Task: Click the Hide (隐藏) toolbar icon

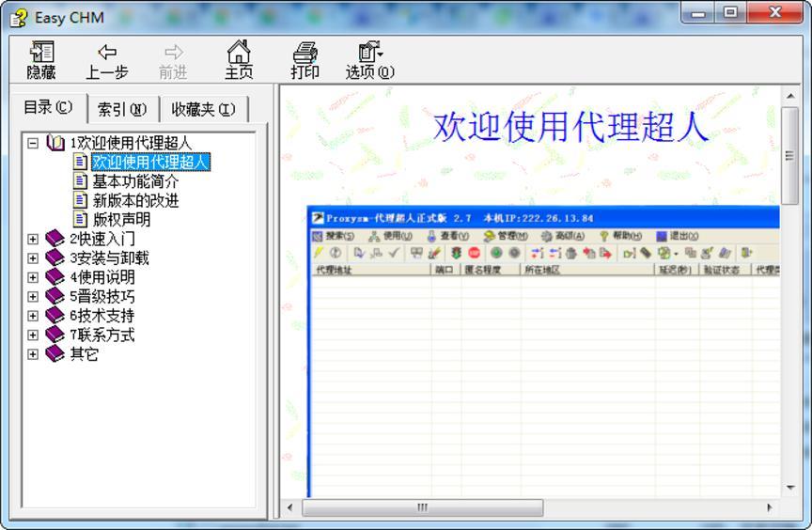Action: click(x=41, y=59)
